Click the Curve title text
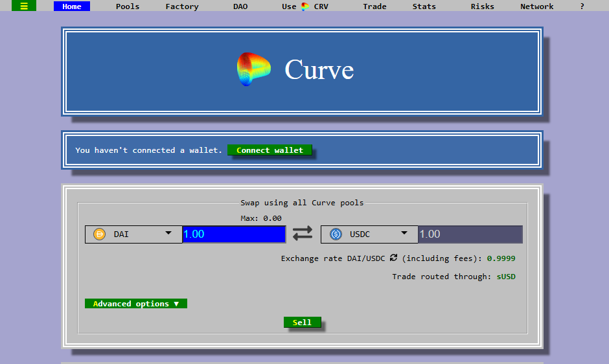Image resolution: width=609 pixels, height=364 pixels. [319, 70]
